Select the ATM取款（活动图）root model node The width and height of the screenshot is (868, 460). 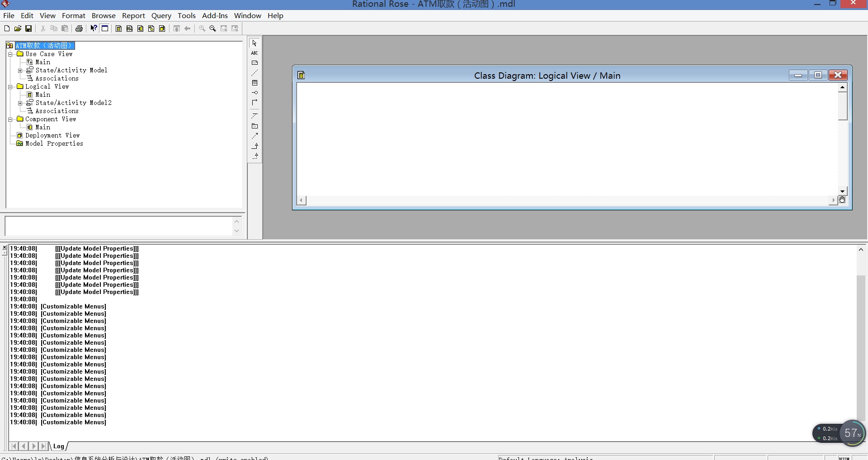(45, 46)
